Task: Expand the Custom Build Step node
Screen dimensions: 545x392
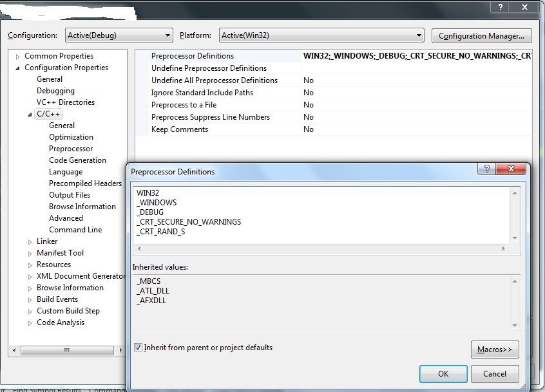Action: pos(30,312)
